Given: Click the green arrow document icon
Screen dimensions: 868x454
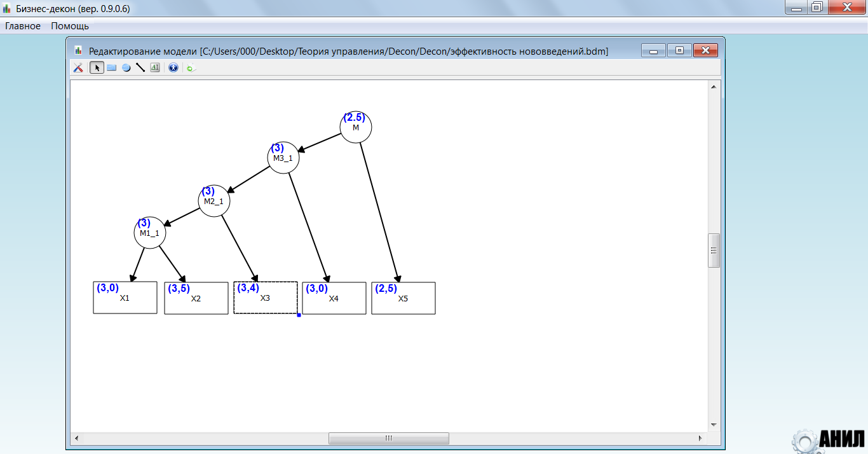Looking at the screenshot, I should 191,67.
